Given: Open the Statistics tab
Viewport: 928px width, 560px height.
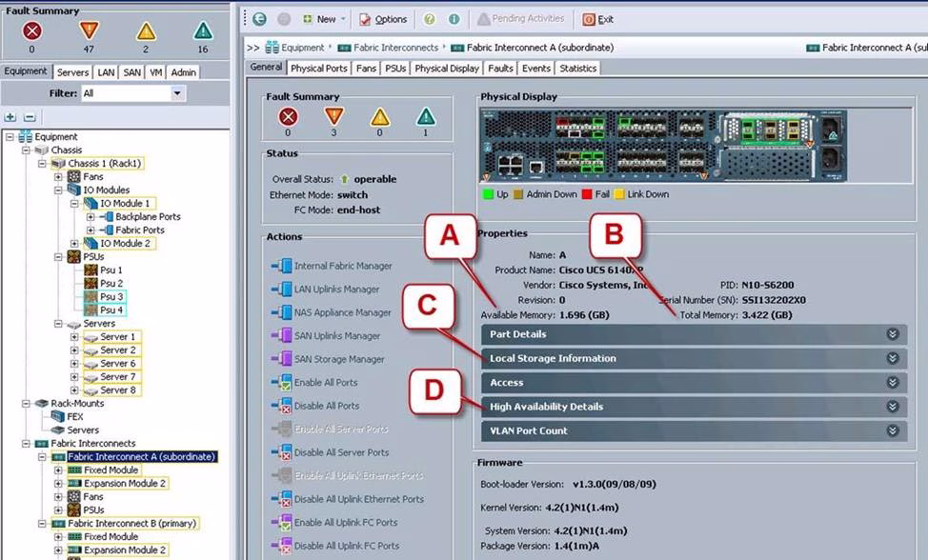Looking at the screenshot, I should (577, 69).
